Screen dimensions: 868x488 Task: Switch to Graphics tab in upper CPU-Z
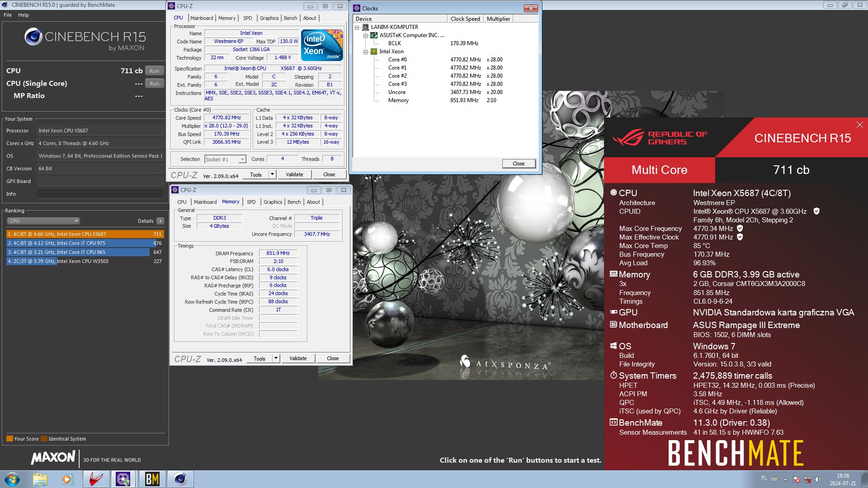(269, 18)
